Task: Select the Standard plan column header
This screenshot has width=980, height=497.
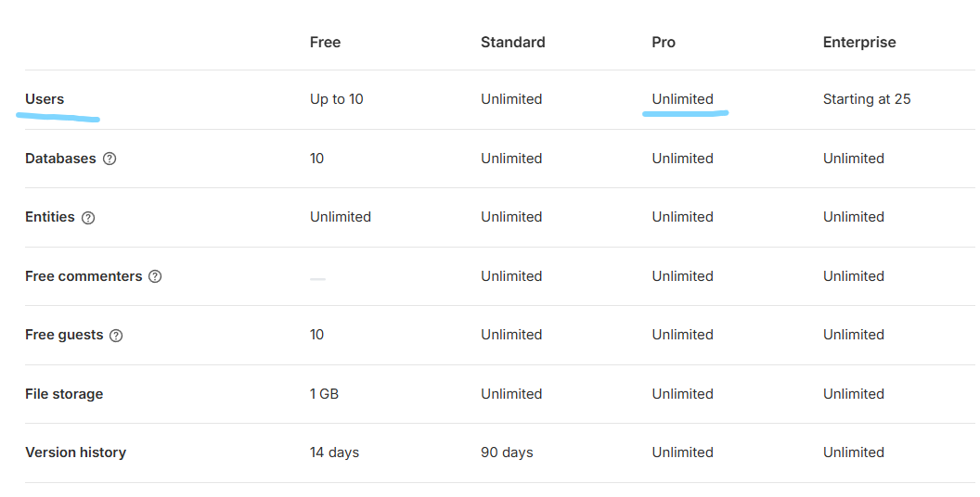Action: [512, 43]
